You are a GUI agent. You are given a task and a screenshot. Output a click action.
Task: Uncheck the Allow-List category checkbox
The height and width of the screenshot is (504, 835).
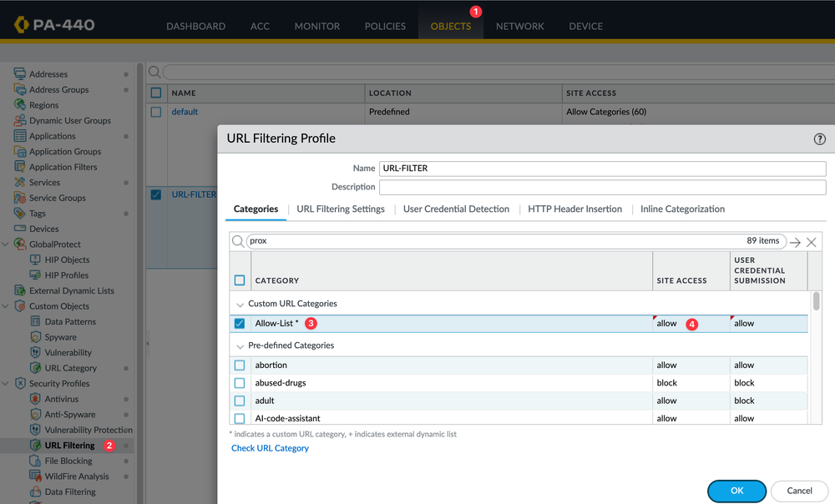pyautogui.click(x=240, y=324)
